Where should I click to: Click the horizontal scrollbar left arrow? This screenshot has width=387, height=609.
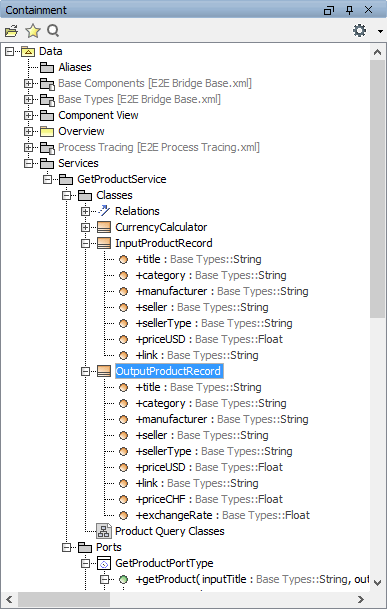pyautogui.click(x=9, y=600)
